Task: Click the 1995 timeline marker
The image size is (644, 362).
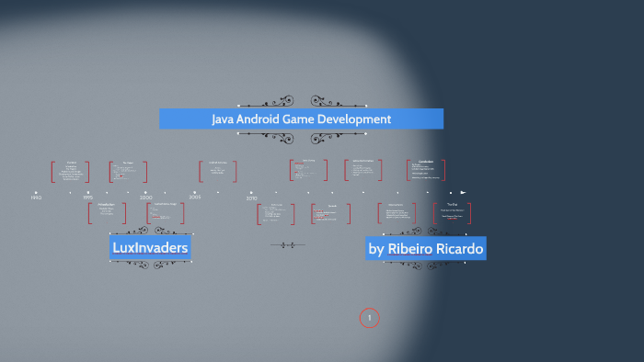Action: [88, 195]
